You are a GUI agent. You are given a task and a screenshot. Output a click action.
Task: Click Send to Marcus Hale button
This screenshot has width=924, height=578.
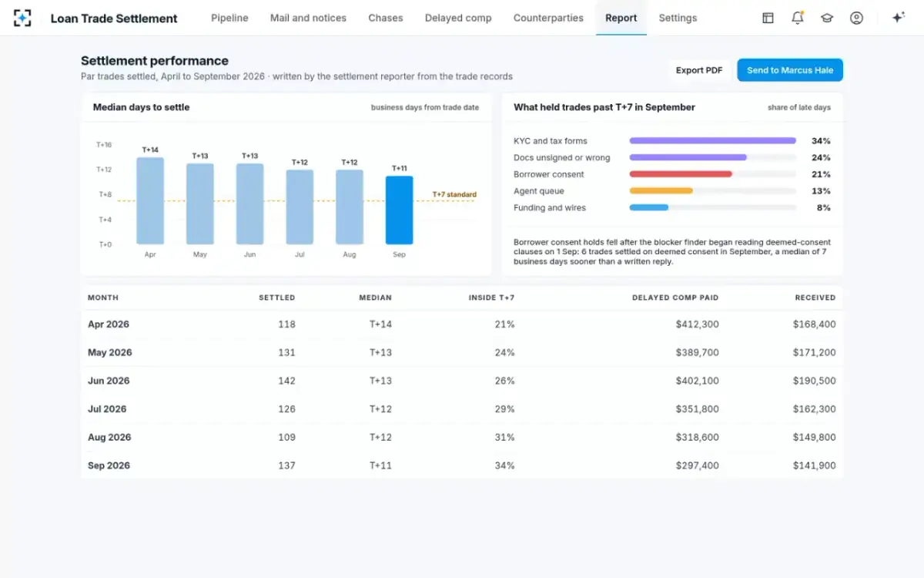click(790, 70)
